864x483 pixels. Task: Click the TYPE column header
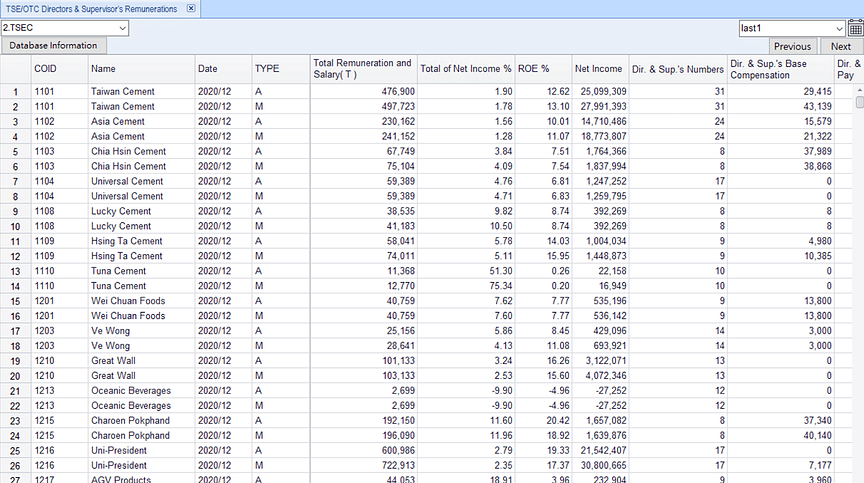coord(267,69)
